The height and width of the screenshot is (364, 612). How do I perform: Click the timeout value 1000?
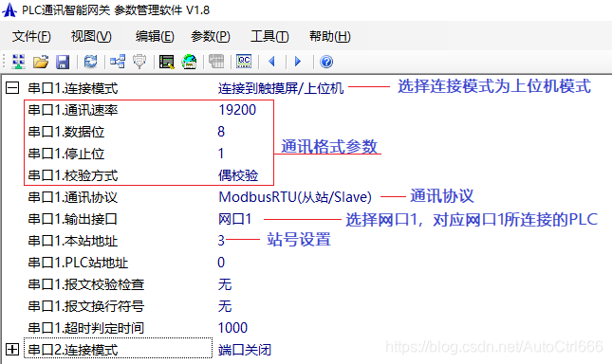(x=232, y=328)
